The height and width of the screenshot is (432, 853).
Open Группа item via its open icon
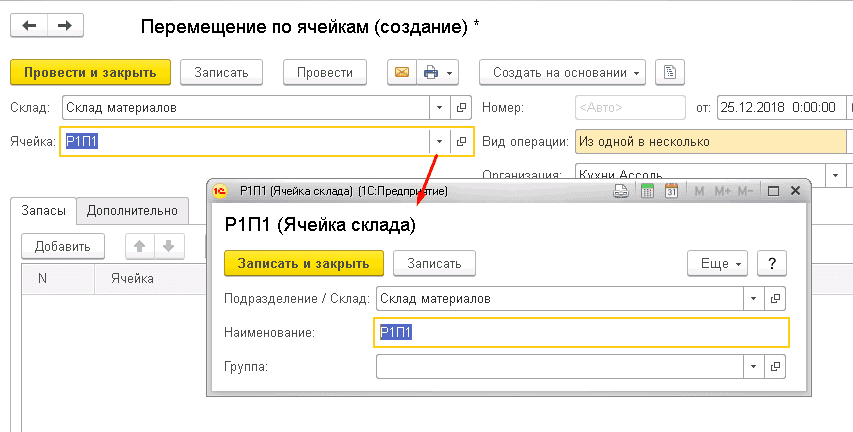click(775, 367)
